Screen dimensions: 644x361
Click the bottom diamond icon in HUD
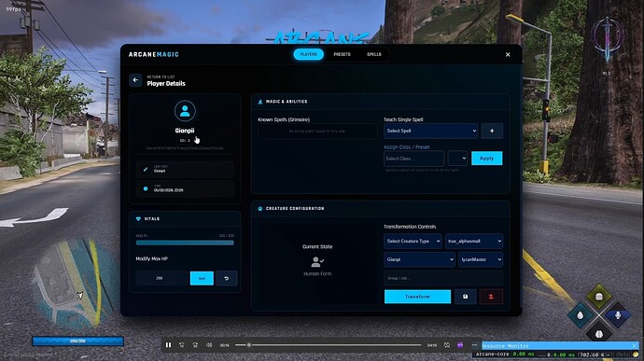[599, 334]
